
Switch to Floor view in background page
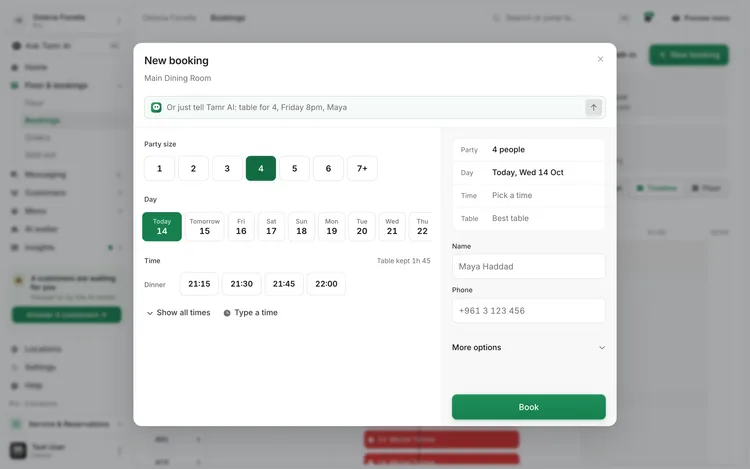pos(706,188)
